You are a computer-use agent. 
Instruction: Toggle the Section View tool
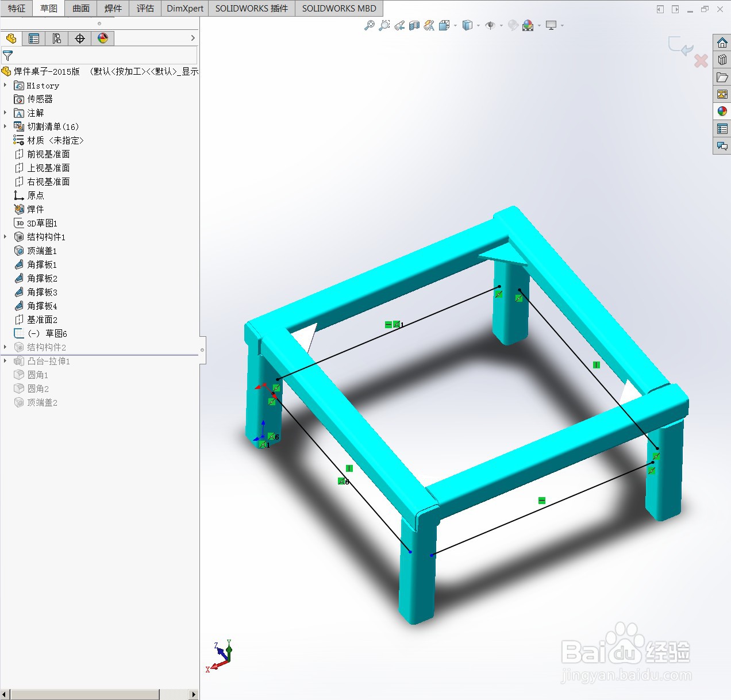[414, 25]
